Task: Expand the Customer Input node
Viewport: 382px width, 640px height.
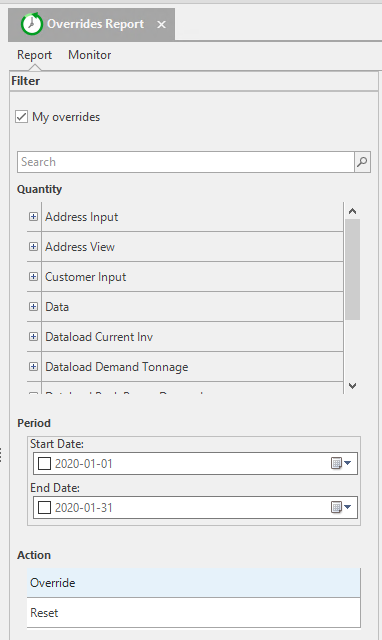Action: click(33, 276)
